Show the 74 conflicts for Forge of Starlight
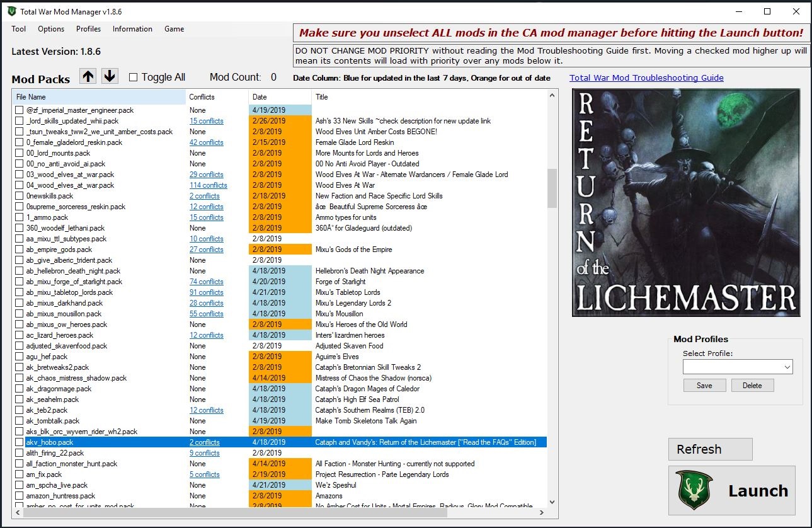This screenshot has height=528, width=812. pyautogui.click(x=207, y=282)
